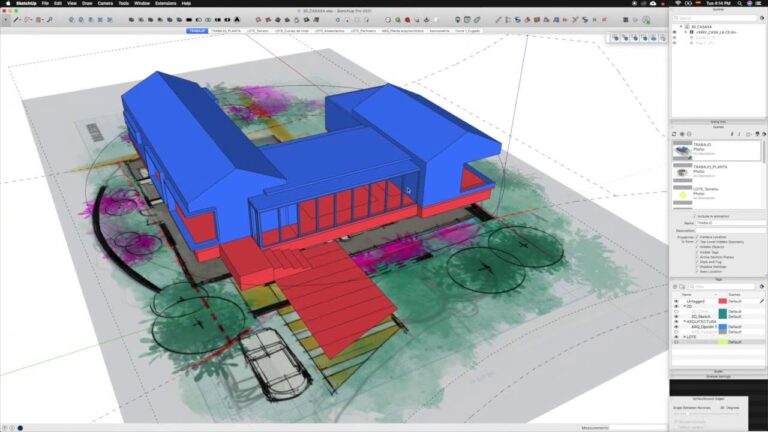The width and height of the screenshot is (768, 432).
Task: Collapse the Tags panel header
Action: click(x=718, y=279)
